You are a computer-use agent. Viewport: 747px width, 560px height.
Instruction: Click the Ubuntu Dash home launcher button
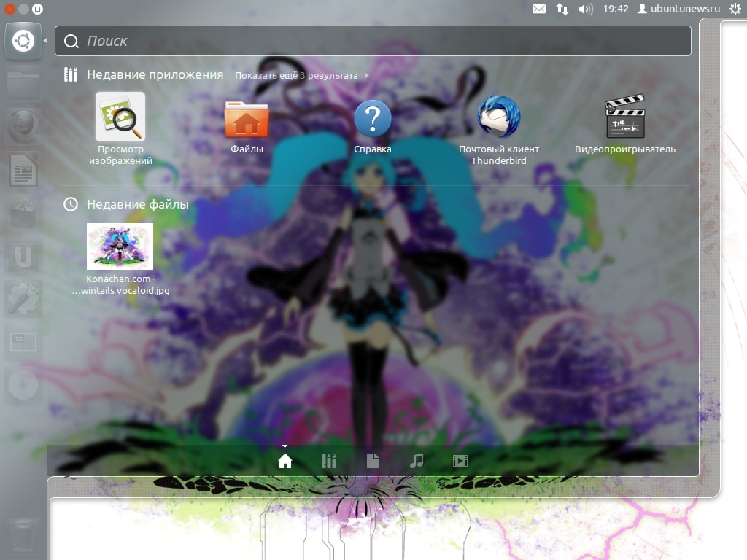coord(23,41)
